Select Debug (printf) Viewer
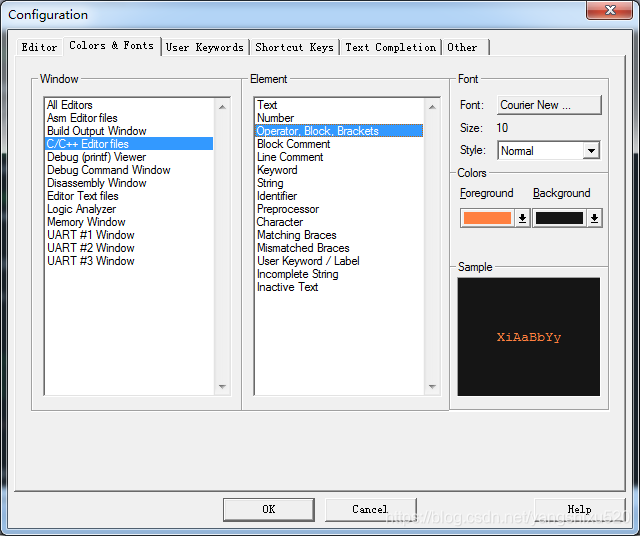The height and width of the screenshot is (536, 640). tap(129, 157)
